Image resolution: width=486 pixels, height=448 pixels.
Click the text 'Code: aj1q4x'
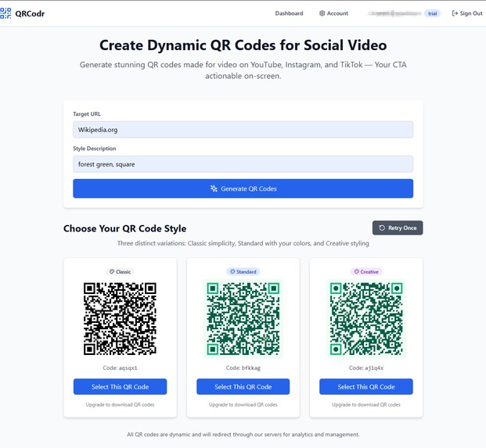[366, 367]
